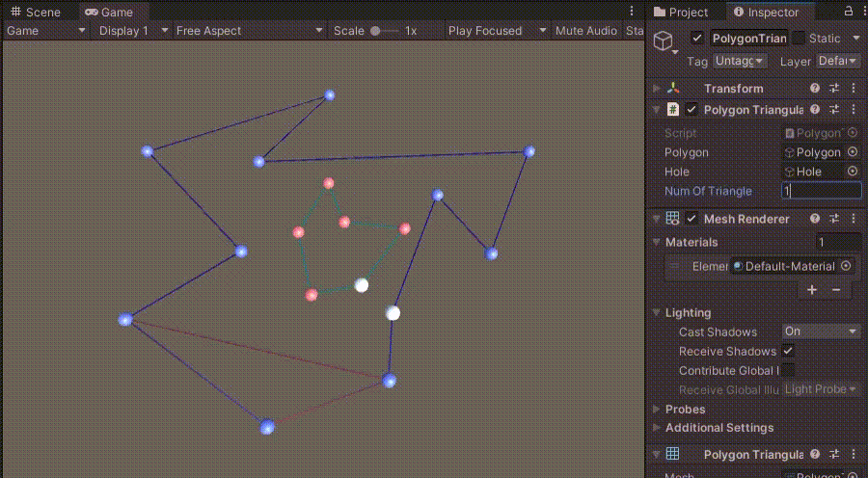This screenshot has height=478, width=868.
Task: Open the Static flags dropdown arrow
Action: pos(855,39)
